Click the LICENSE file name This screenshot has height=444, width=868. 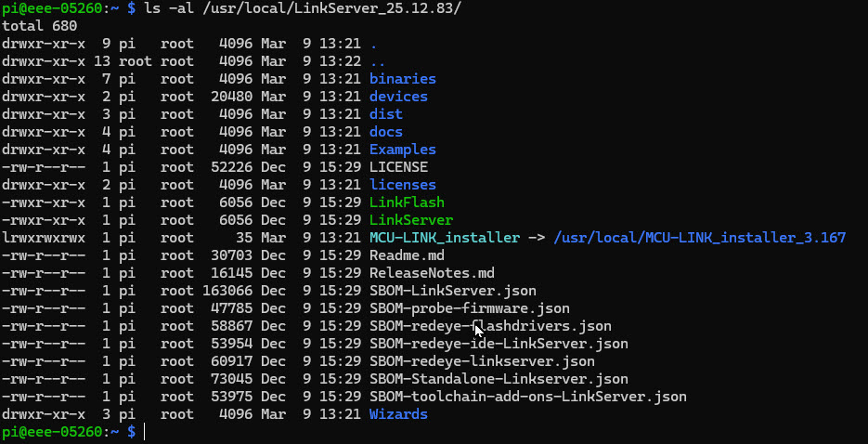398,167
